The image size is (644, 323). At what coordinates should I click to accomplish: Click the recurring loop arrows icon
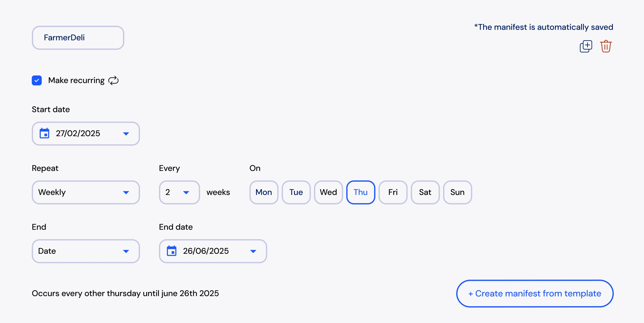pos(113,80)
